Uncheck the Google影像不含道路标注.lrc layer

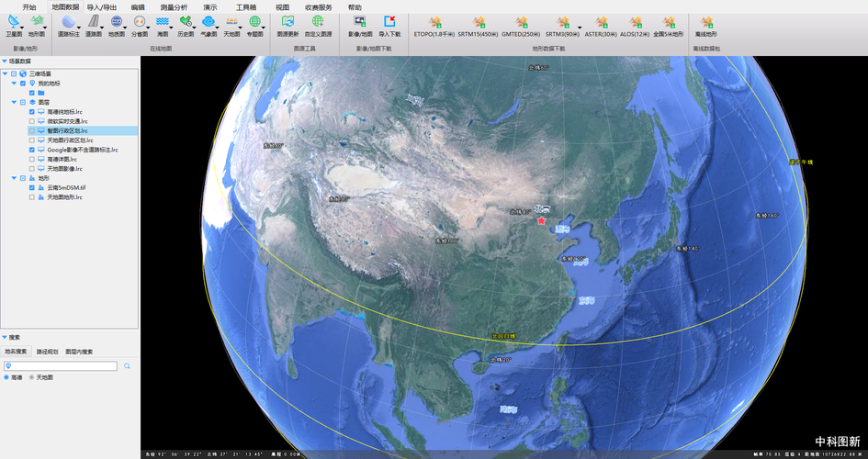[x=32, y=150]
